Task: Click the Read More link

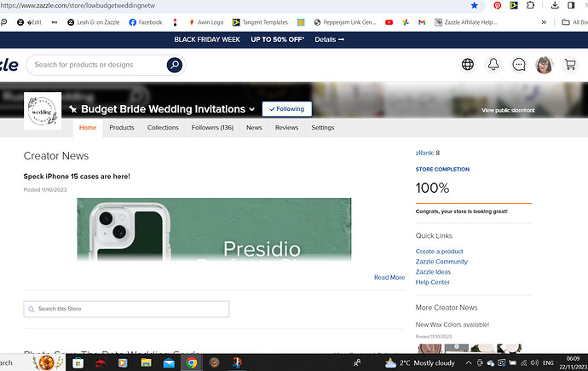Action: pyautogui.click(x=389, y=277)
